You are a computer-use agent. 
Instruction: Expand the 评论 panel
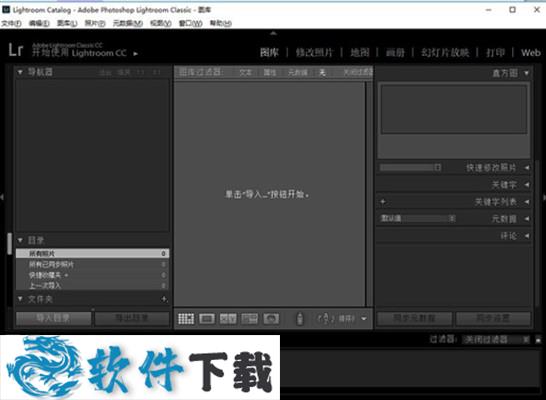527,236
